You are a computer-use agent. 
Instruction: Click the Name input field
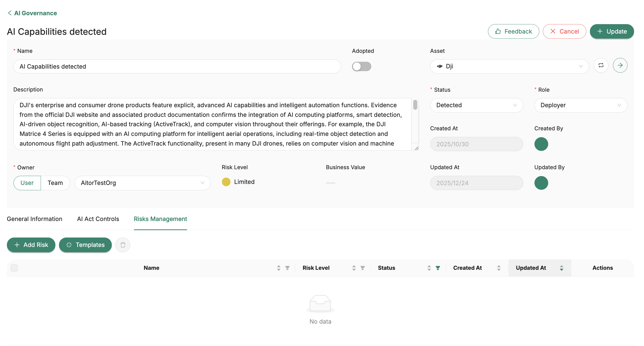(177, 67)
